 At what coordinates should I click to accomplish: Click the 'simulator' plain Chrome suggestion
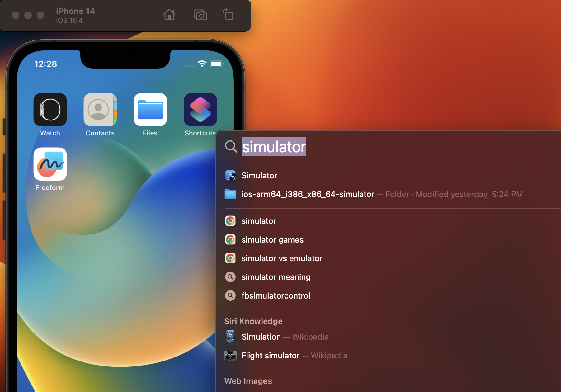259,221
